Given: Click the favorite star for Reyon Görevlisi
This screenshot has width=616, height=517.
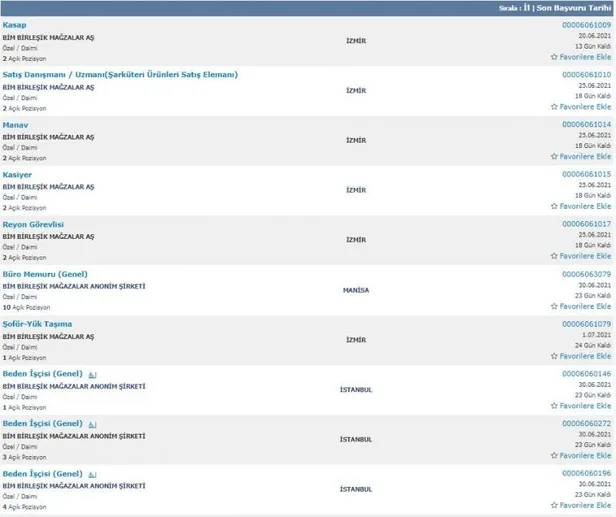Looking at the screenshot, I should 553,256.
